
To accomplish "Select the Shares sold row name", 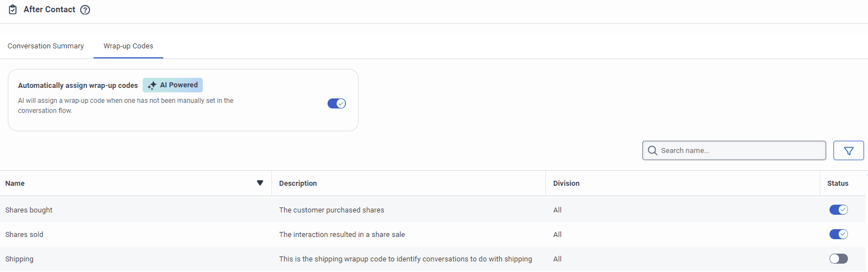I will point(24,234).
